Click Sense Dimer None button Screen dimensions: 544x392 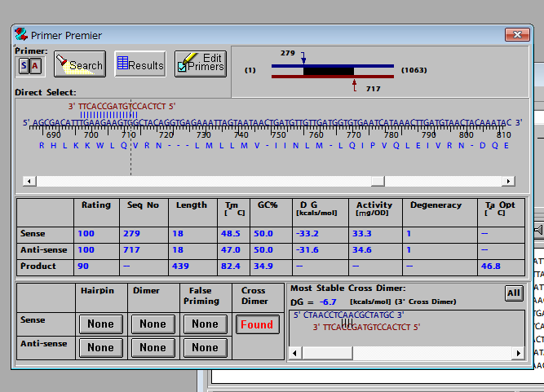152,324
